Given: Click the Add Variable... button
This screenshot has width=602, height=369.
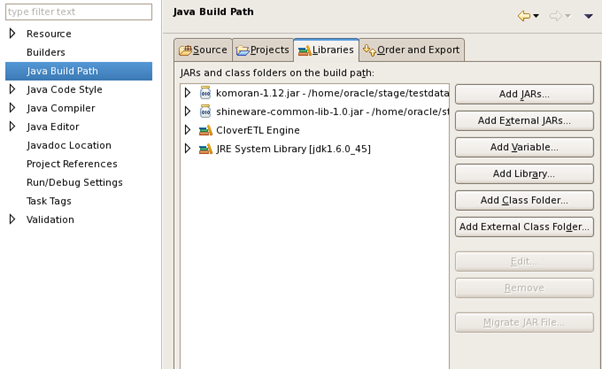Looking at the screenshot, I should (x=524, y=147).
